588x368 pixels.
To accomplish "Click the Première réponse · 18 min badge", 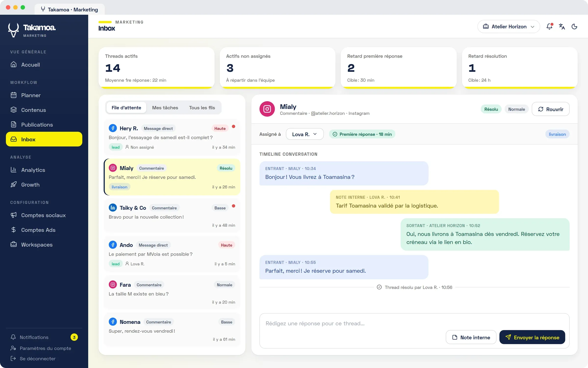I will [362, 134].
